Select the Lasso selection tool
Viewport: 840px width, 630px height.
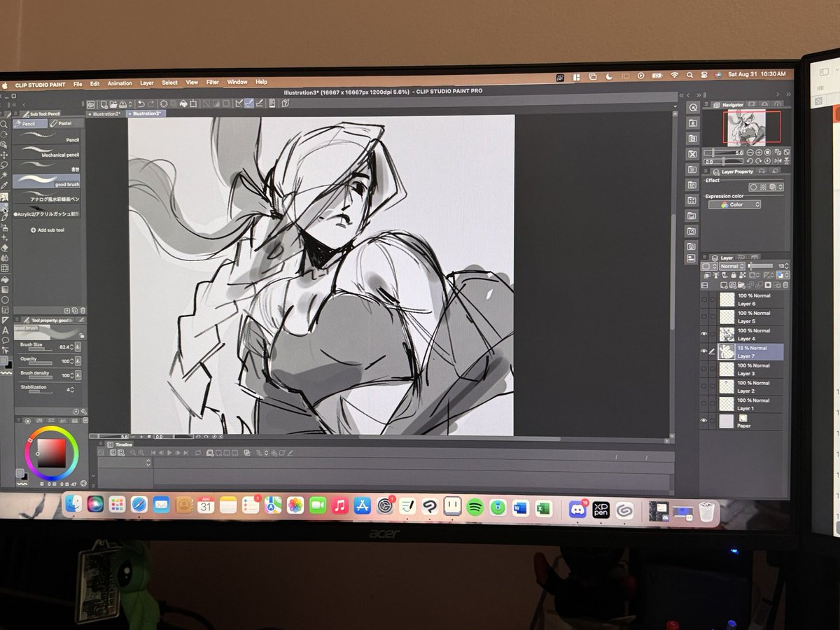pos(4,164)
